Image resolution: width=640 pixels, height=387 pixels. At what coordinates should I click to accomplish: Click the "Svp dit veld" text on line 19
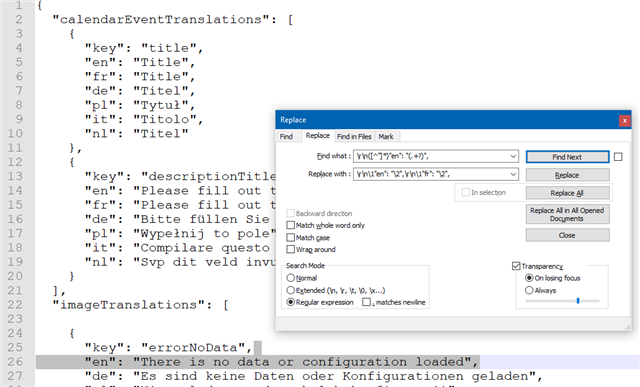pyautogui.click(x=205, y=262)
